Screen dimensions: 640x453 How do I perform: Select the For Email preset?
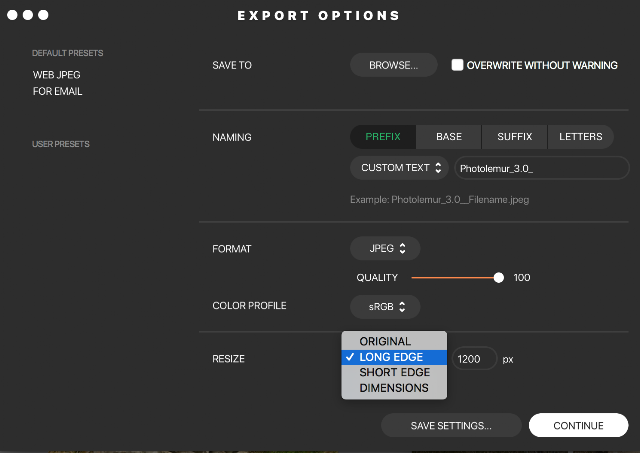tap(57, 91)
